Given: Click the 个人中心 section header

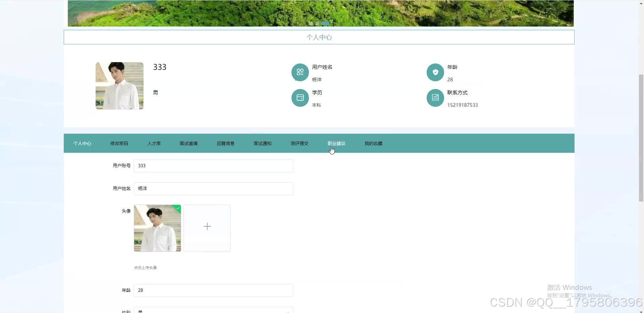Looking at the screenshot, I should point(319,37).
